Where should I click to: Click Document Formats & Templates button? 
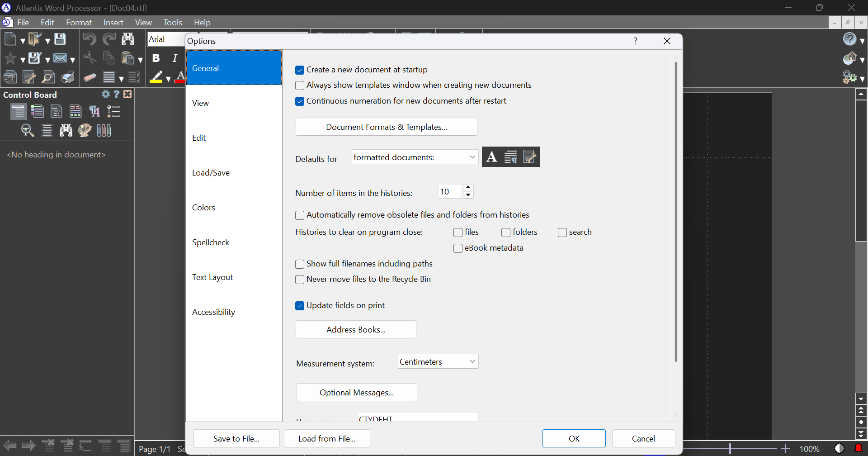[387, 127]
